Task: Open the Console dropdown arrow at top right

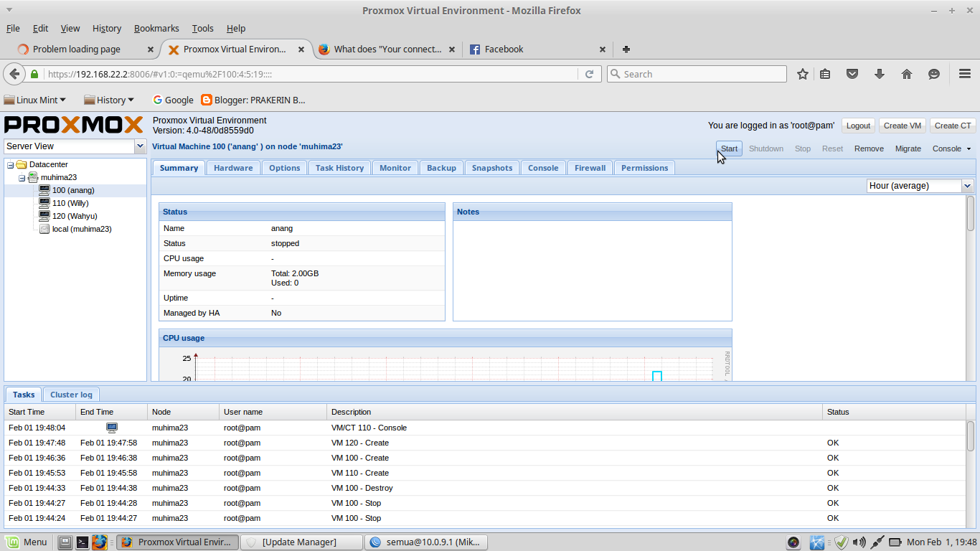Action: click(x=970, y=149)
